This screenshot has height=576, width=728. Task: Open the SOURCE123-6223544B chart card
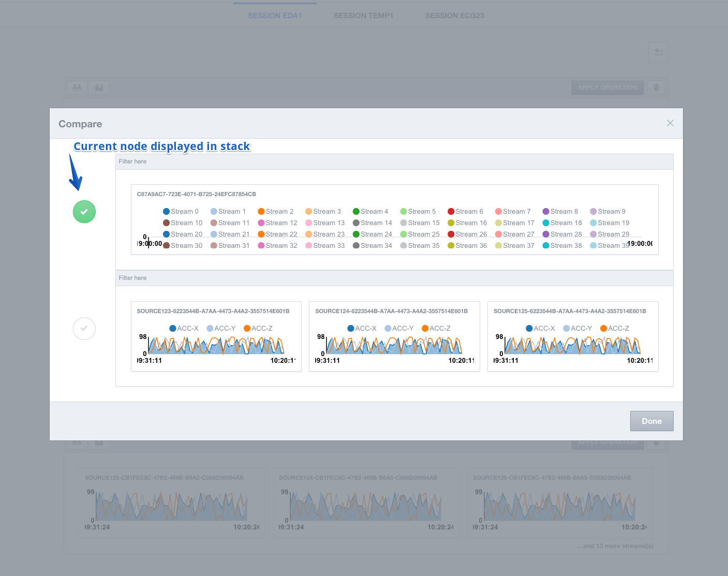[x=216, y=336]
